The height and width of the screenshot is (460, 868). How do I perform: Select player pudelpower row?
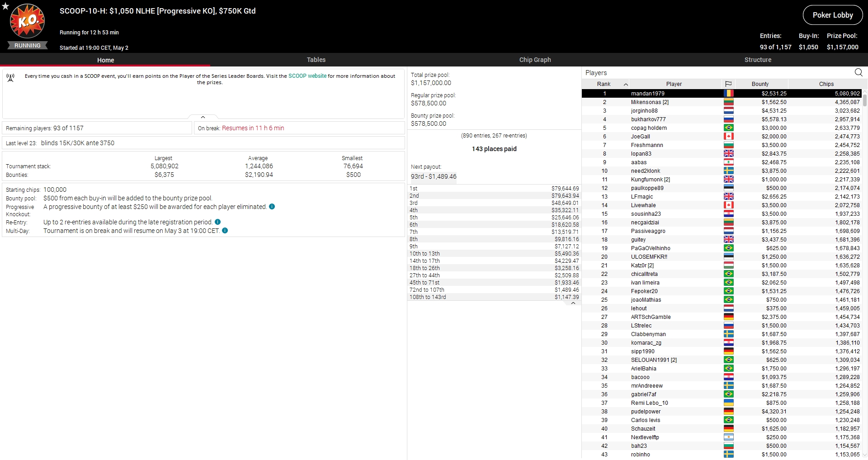click(x=722, y=412)
